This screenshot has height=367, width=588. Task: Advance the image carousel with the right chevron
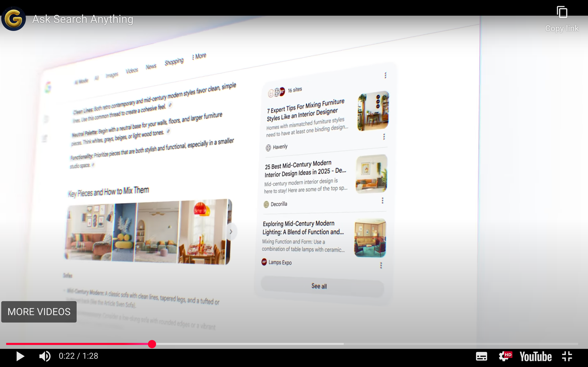point(231,232)
